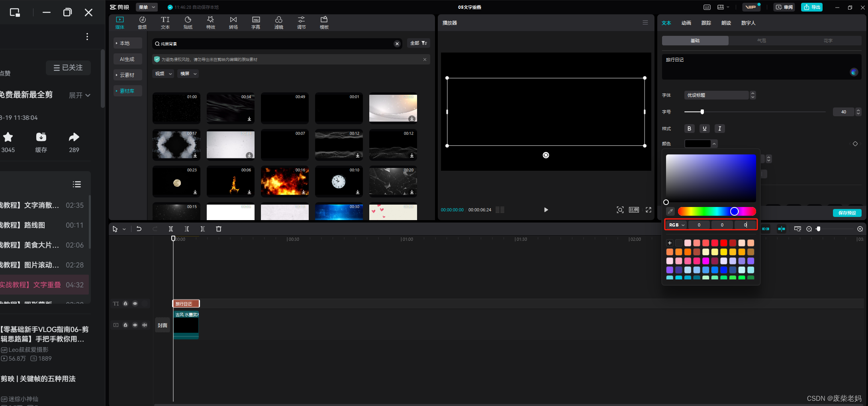This screenshot has width=868, height=406.
Task: Click the eyedropper color picker tool
Action: click(670, 211)
